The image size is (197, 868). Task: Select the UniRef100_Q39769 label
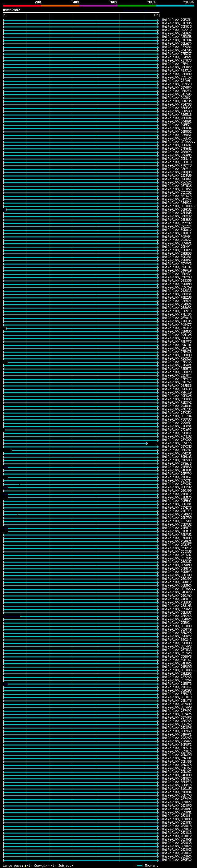click(x=176, y=287)
